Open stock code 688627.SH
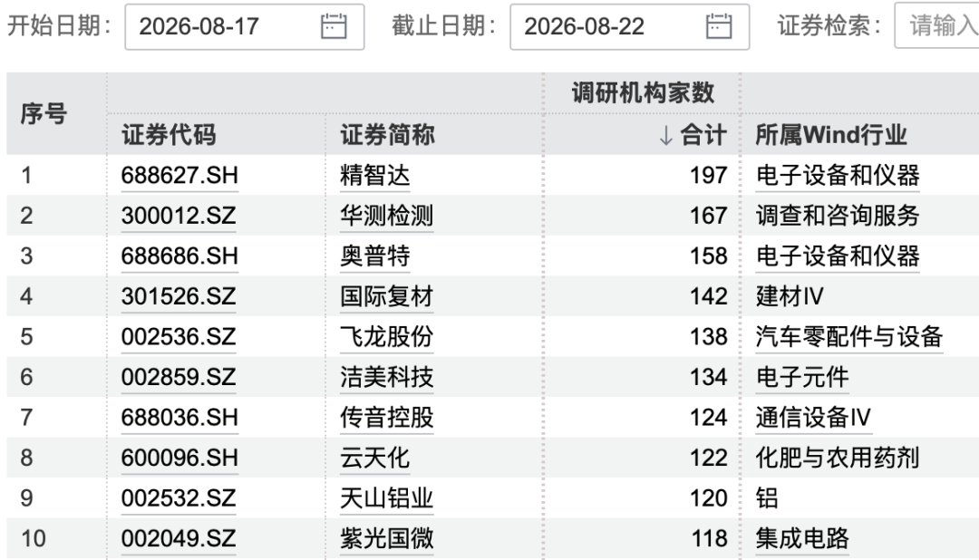 (179, 176)
